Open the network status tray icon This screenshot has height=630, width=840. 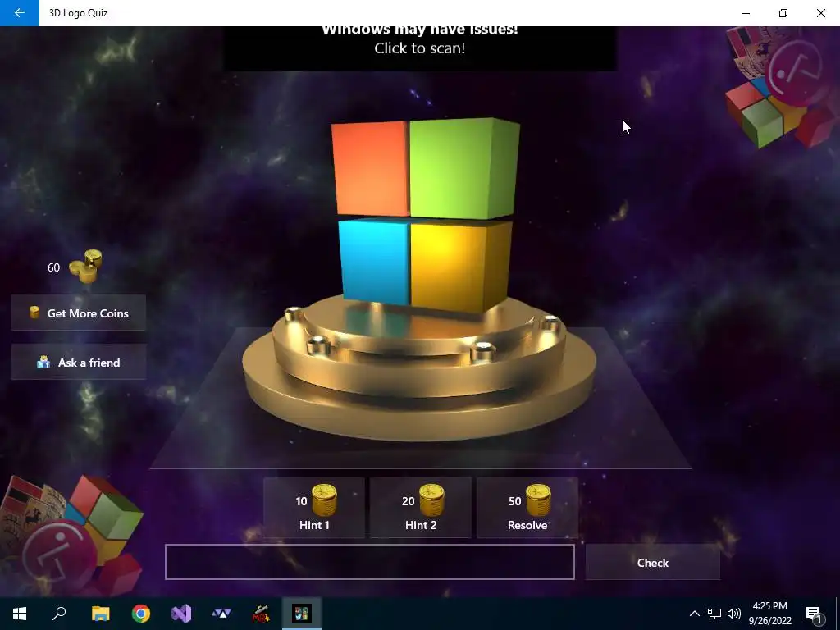tap(714, 614)
